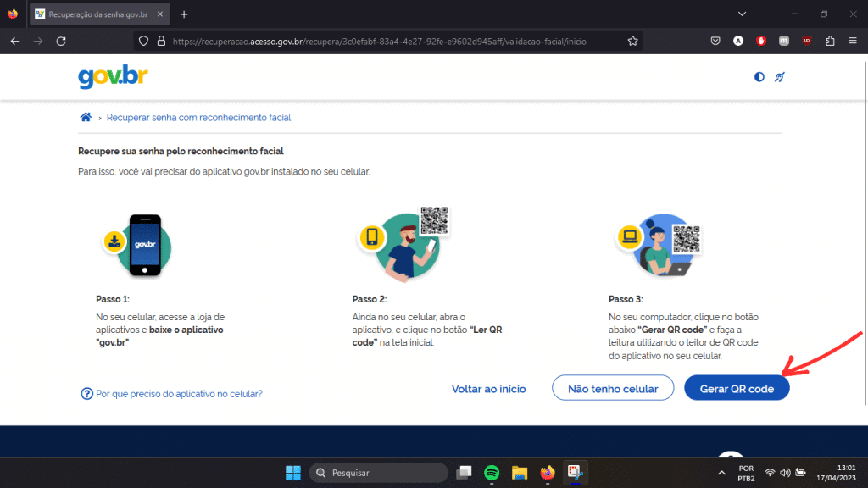Click the VLibras accessibility icon on gov.br header
868x488 pixels.
[779, 76]
